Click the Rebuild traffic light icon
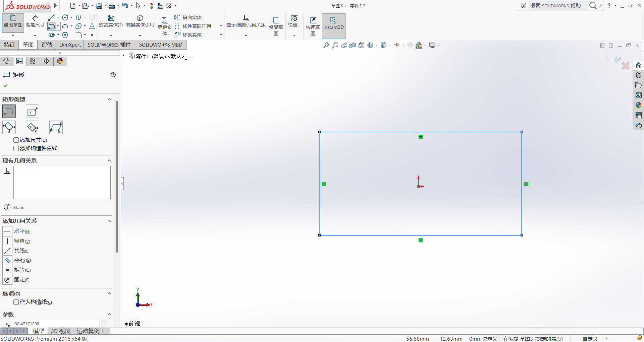The height and width of the screenshot is (342, 644). [152, 6]
